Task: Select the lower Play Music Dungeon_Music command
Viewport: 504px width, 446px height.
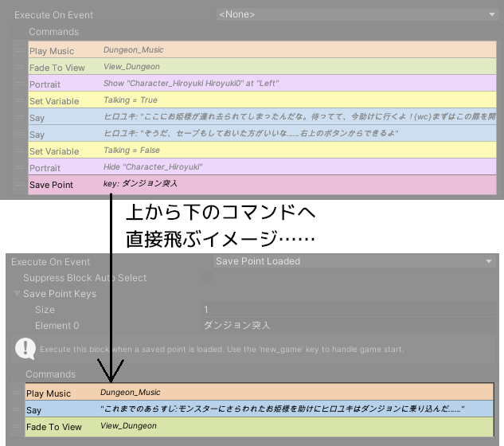Action: click(x=260, y=393)
